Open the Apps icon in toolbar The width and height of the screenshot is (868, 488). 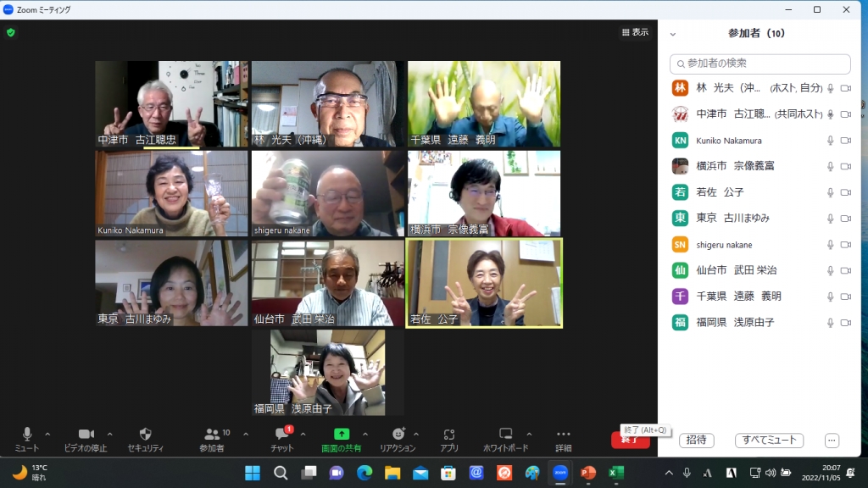(449, 435)
